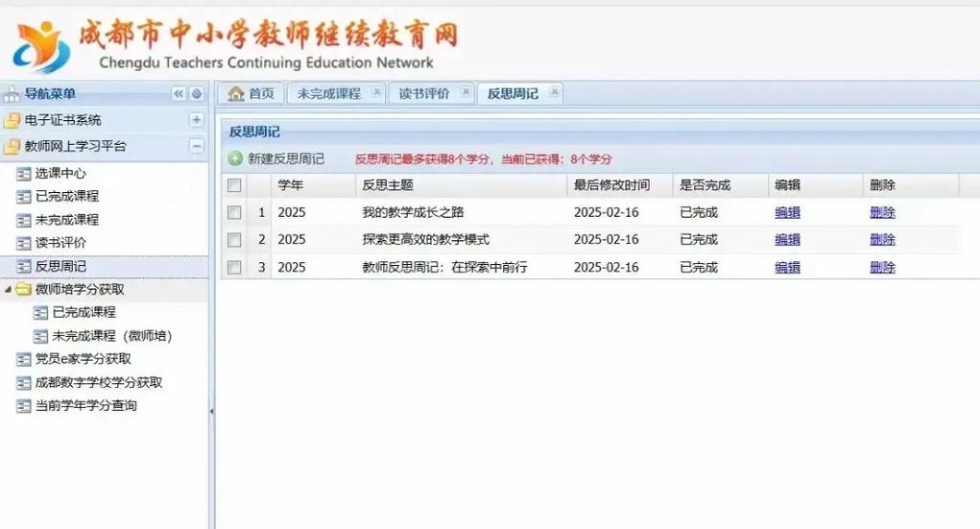Click the list icon beside 读书评价
Screen dimensions: 980x529
[23, 243]
